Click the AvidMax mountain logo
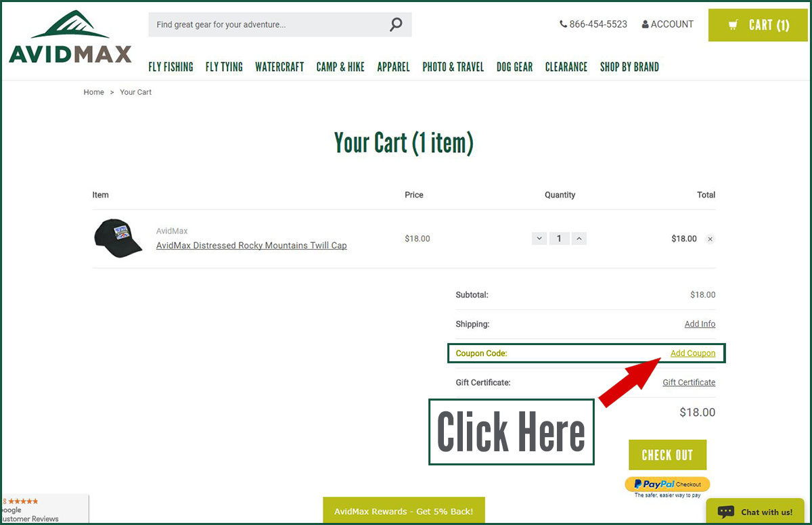The image size is (812, 525). [70, 38]
